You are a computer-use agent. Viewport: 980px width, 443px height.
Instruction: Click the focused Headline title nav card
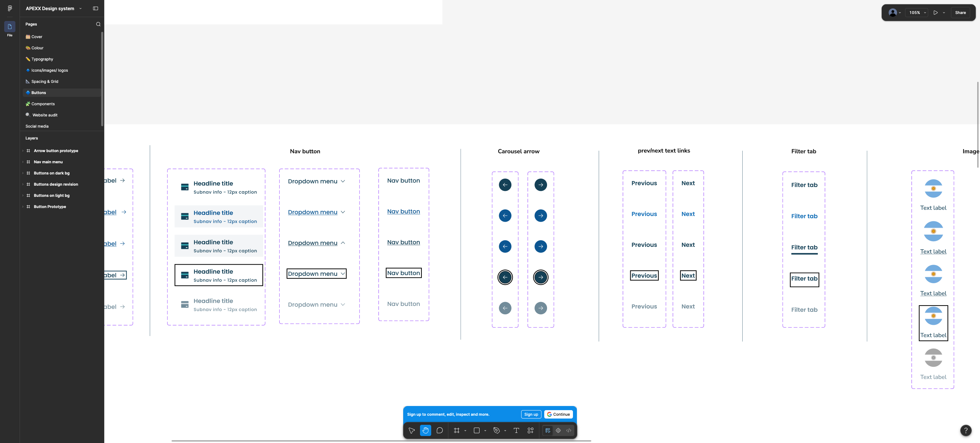(x=218, y=275)
